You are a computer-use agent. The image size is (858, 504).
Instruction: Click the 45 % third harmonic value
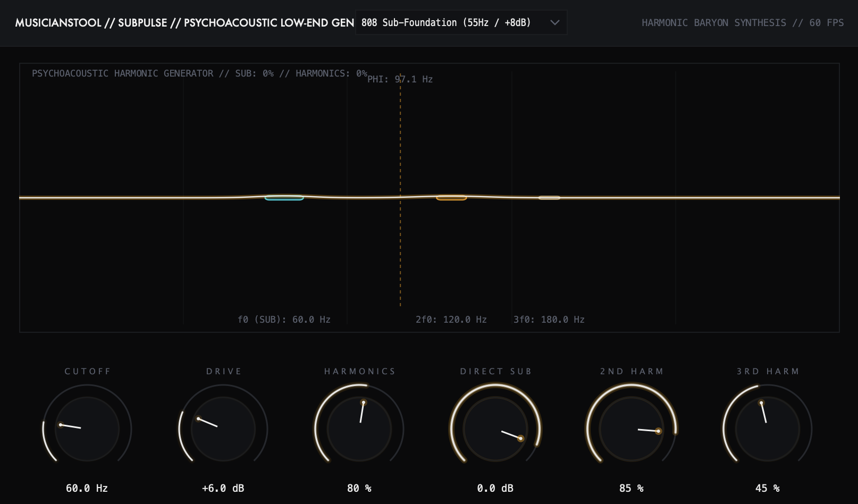pos(768,488)
